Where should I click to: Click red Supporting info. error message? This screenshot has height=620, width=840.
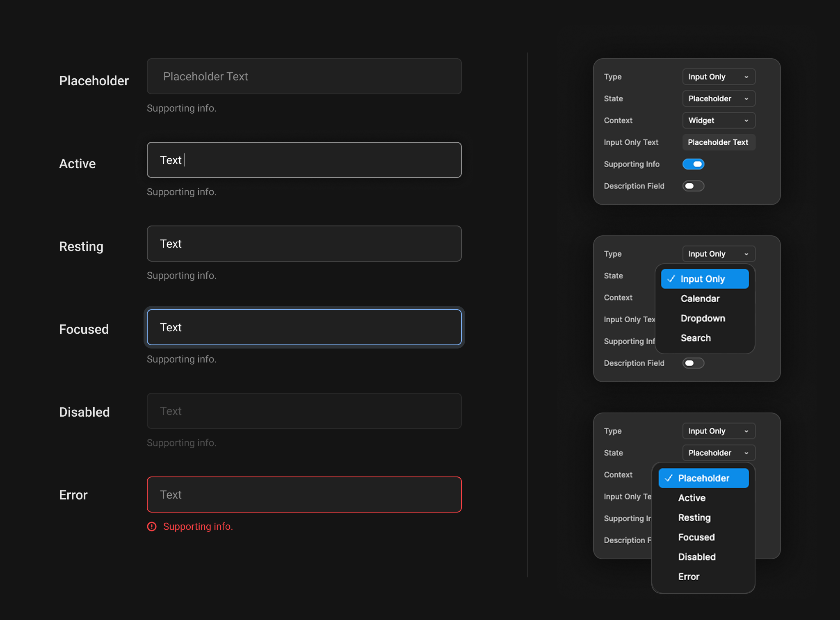coord(198,527)
